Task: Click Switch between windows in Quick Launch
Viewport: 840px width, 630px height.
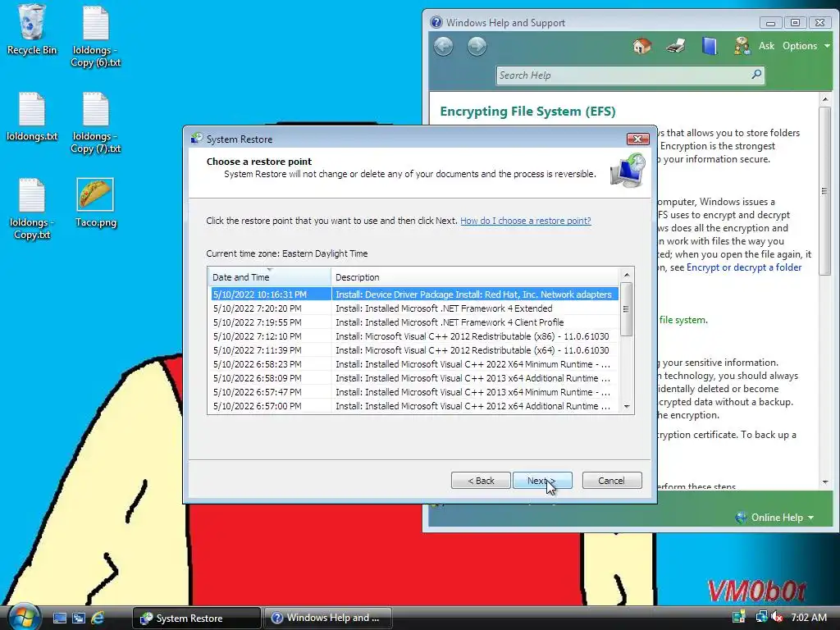Action: [x=79, y=619]
